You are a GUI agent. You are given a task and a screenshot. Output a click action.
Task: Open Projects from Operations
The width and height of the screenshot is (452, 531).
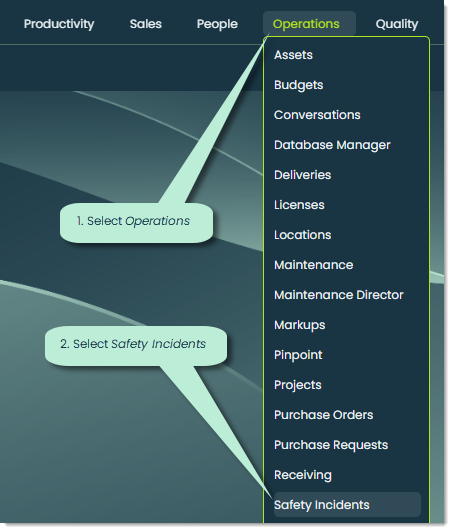298,385
